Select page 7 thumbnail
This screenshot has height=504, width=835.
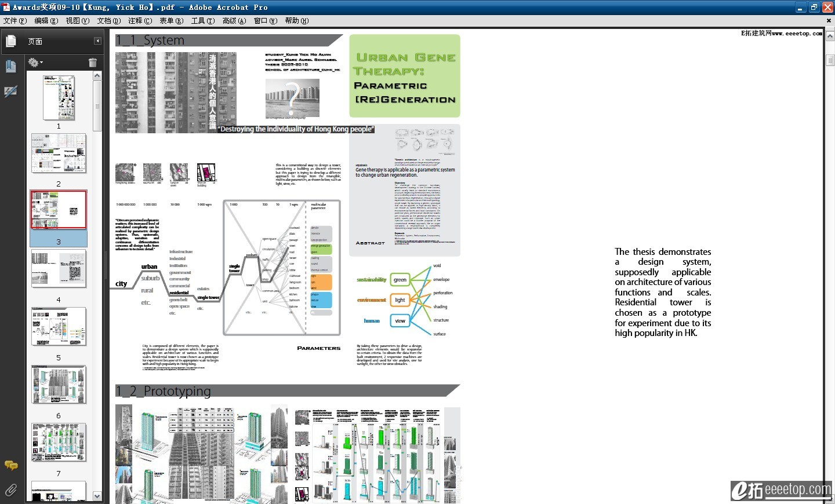(59, 443)
